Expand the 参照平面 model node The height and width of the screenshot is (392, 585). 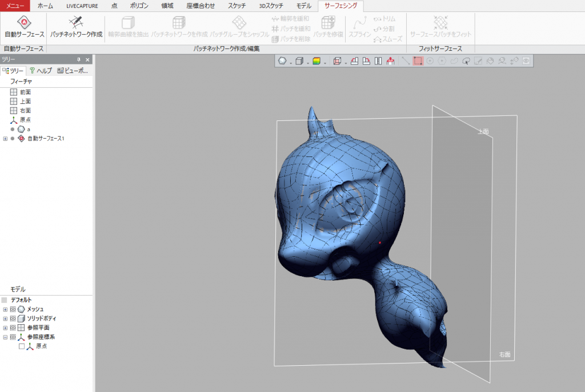coord(5,328)
